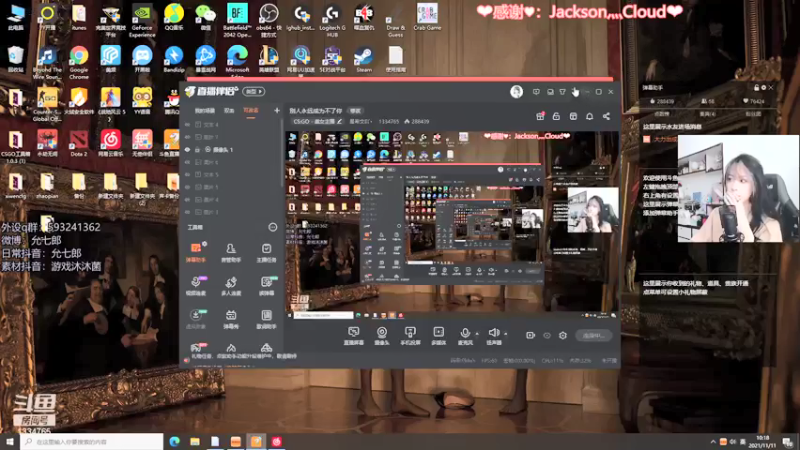Open the 弹幕助手 tool in the toolbox
Viewport: 800px width, 450px height.
coord(195,252)
